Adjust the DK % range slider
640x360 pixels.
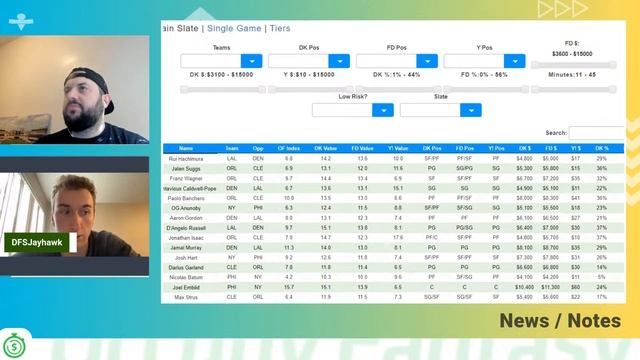pyautogui.click(x=398, y=89)
